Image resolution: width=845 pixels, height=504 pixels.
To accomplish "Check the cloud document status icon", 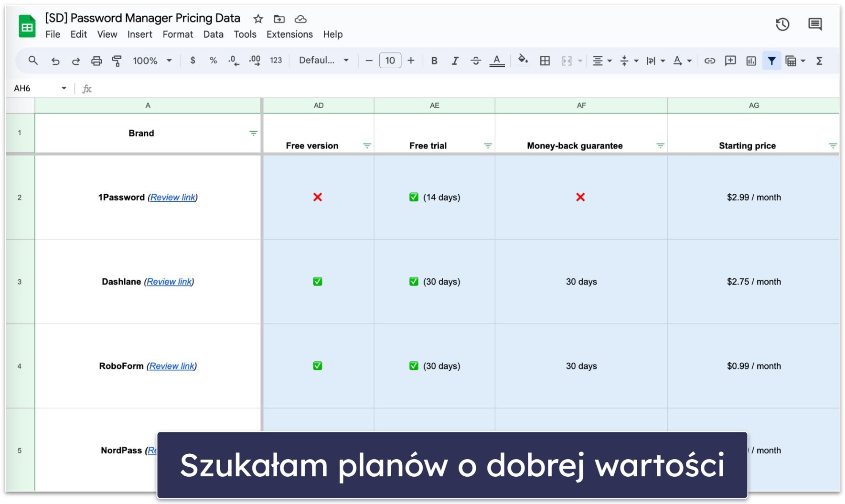I will [300, 19].
